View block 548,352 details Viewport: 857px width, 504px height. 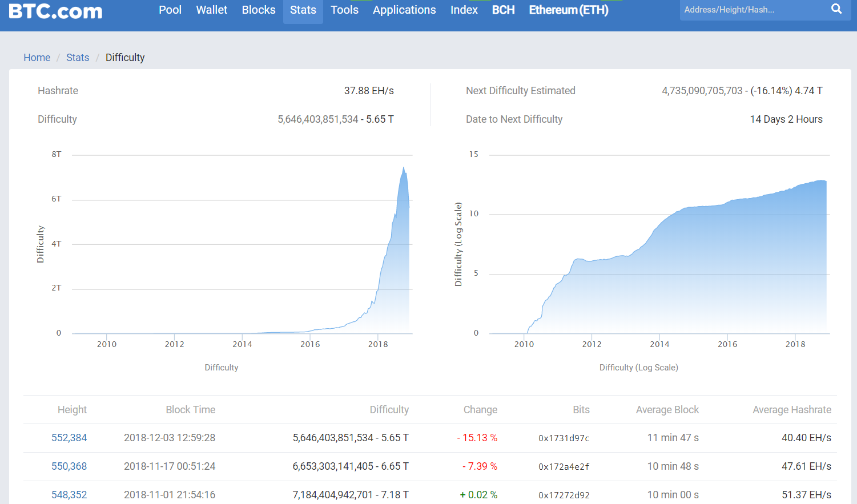click(x=69, y=494)
